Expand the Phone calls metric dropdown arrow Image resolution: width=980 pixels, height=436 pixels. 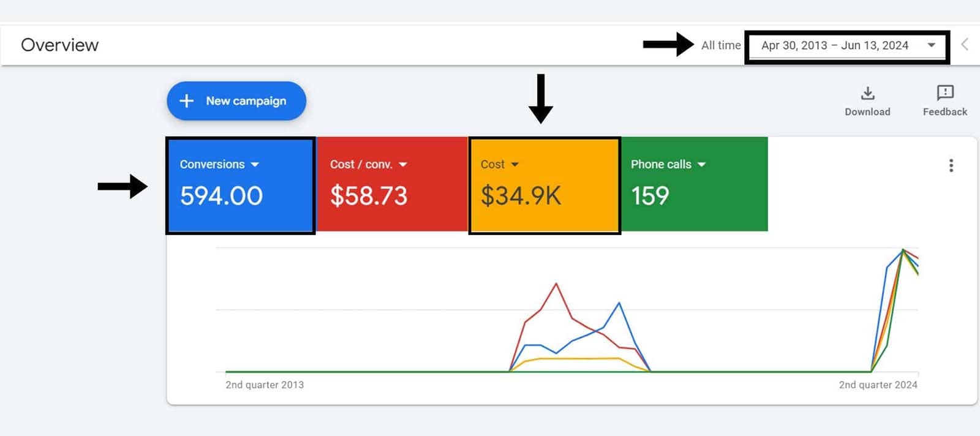pos(701,165)
